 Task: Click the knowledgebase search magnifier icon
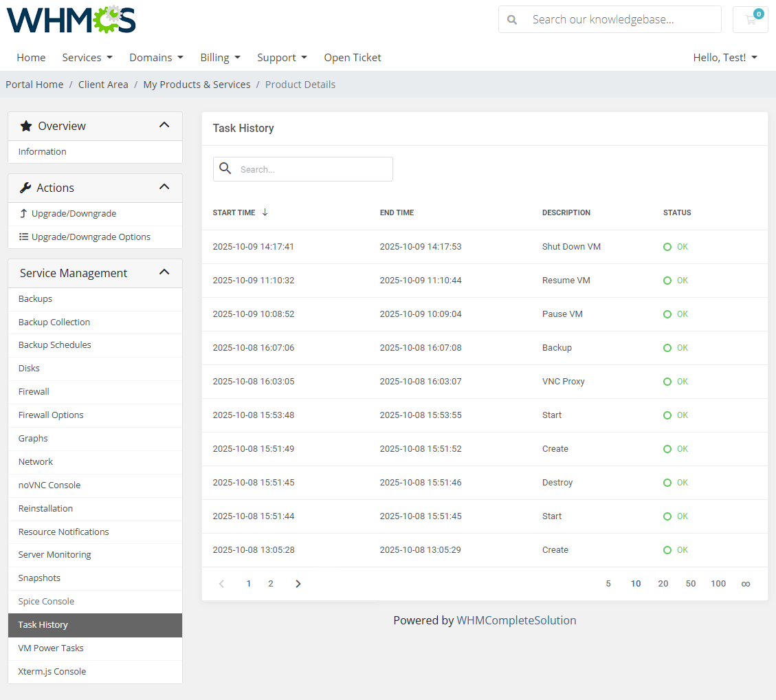point(512,20)
